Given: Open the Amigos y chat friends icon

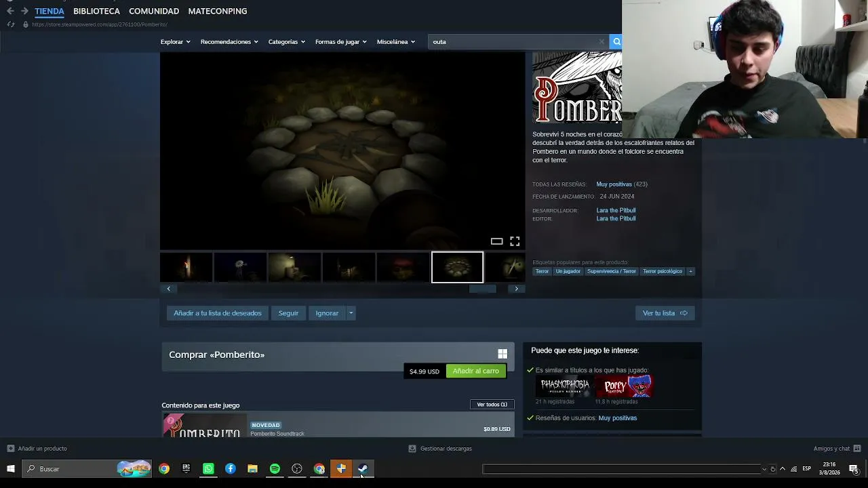Looking at the screenshot, I should coord(857,449).
